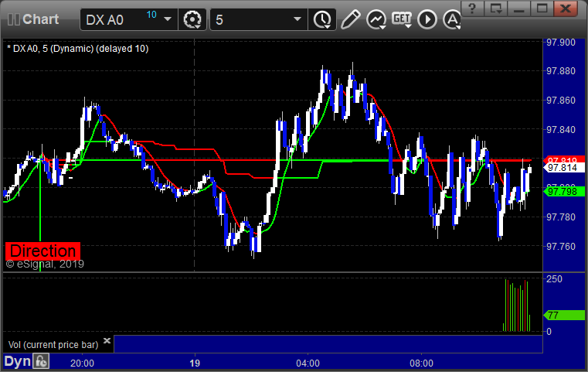Viewport: 588px width, 372px height.
Task: Click the alerts 'A' circle icon
Action: [452, 19]
